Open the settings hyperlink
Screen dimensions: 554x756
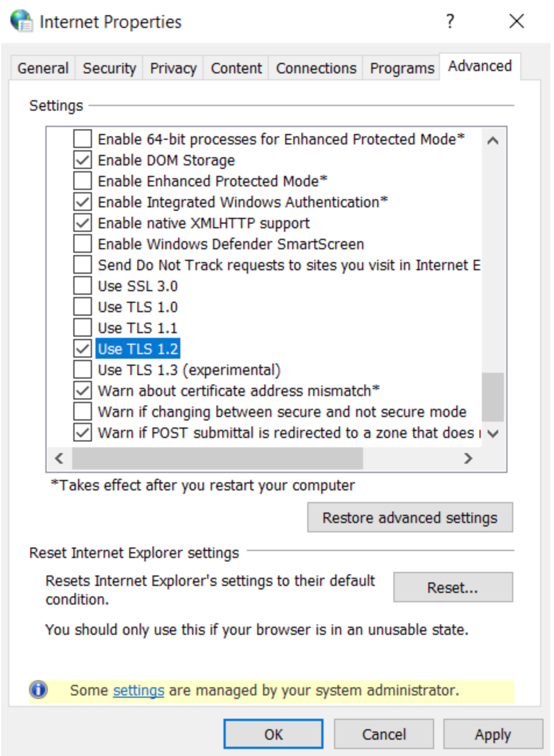pos(138,690)
